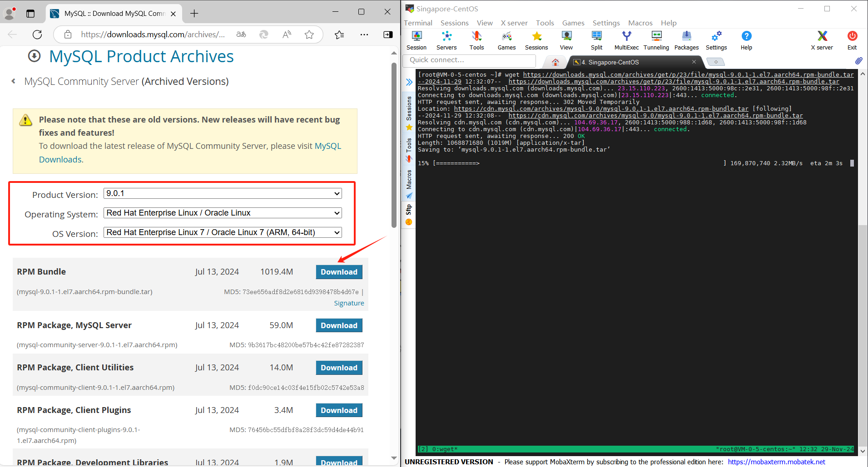Click MySQL Community Server breadcrumb link
868x467 pixels.
coord(82,81)
